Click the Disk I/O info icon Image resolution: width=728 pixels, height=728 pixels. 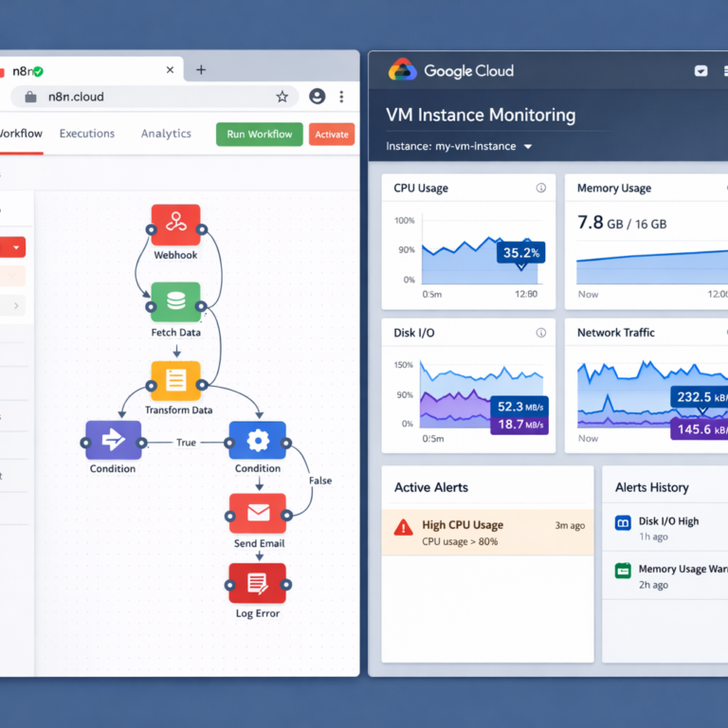pyautogui.click(x=541, y=333)
